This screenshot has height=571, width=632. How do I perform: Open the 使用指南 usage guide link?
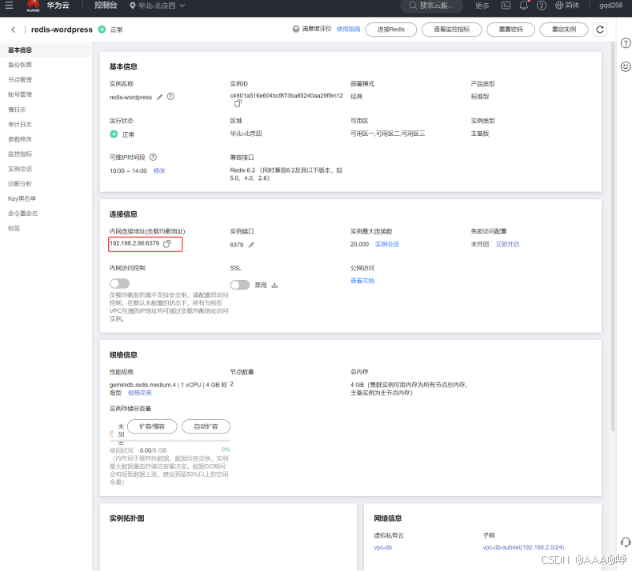(x=348, y=29)
